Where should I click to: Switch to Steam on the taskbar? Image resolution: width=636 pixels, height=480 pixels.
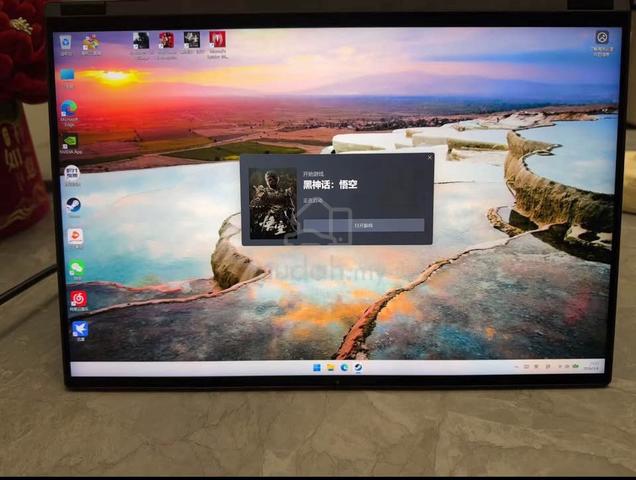pyautogui.click(x=358, y=368)
